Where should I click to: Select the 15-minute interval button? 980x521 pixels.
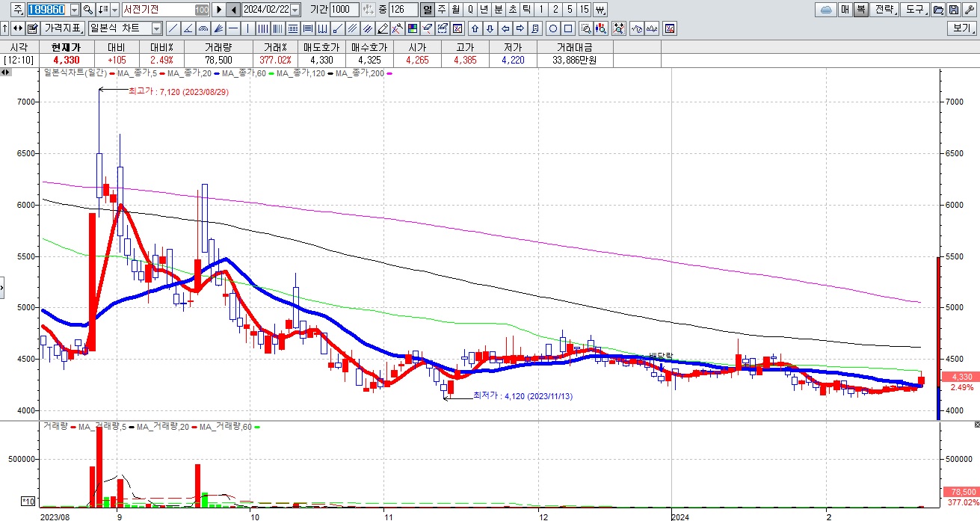coord(584,10)
